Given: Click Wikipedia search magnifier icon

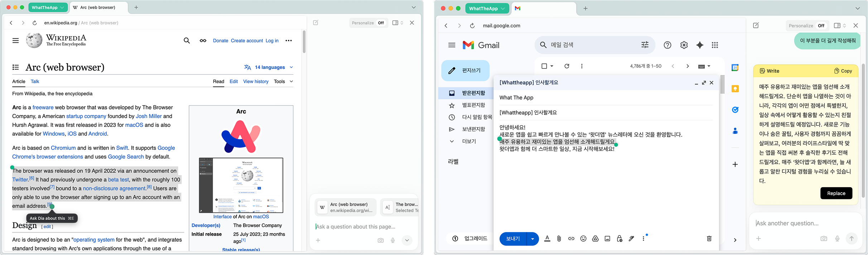Looking at the screenshot, I should pos(187,41).
